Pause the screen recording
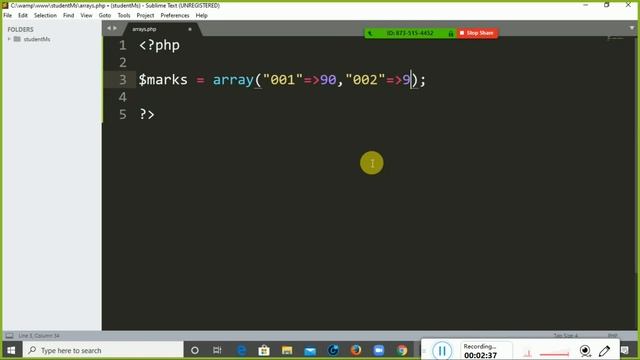The width and height of the screenshot is (640, 360). [x=442, y=351]
